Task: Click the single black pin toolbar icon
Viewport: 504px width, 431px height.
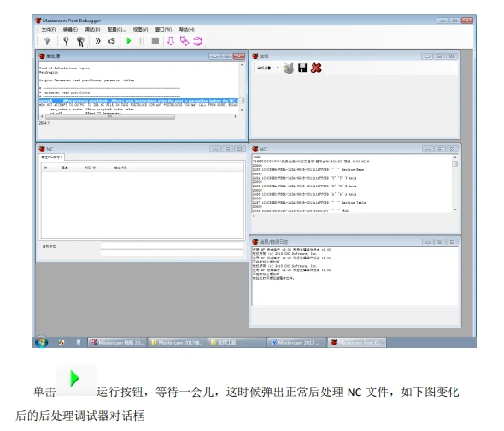Action: click(67, 41)
